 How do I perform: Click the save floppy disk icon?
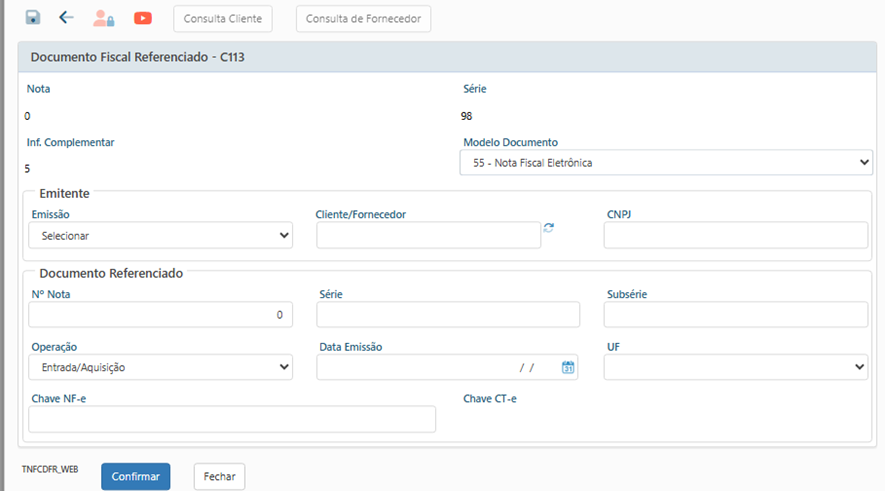tap(33, 18)
